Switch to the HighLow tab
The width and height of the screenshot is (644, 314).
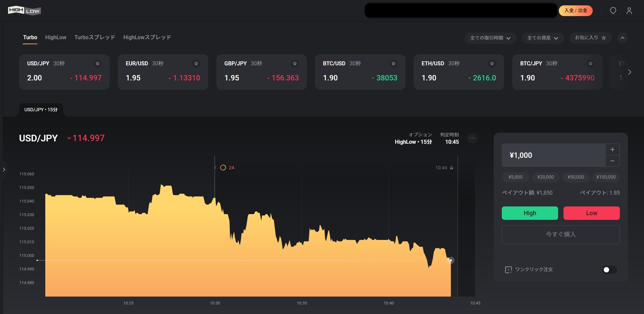pyautogui.click(x=56, y=38)
